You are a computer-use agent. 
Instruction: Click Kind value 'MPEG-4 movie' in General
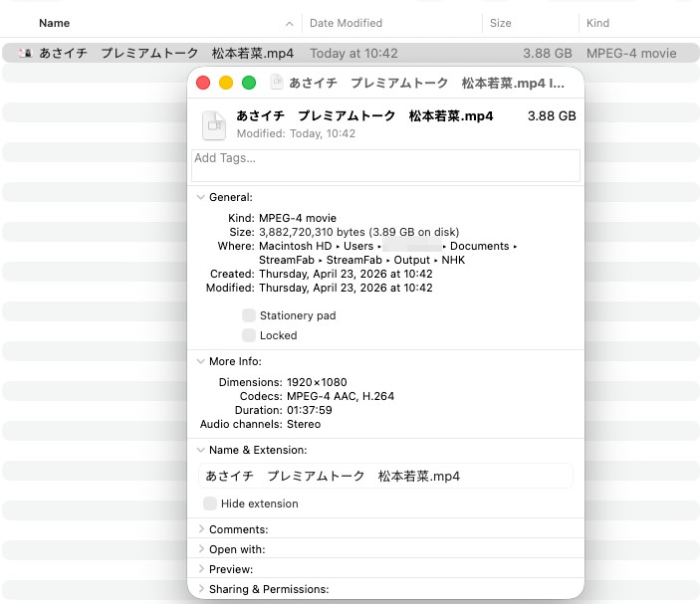[298, 218]
